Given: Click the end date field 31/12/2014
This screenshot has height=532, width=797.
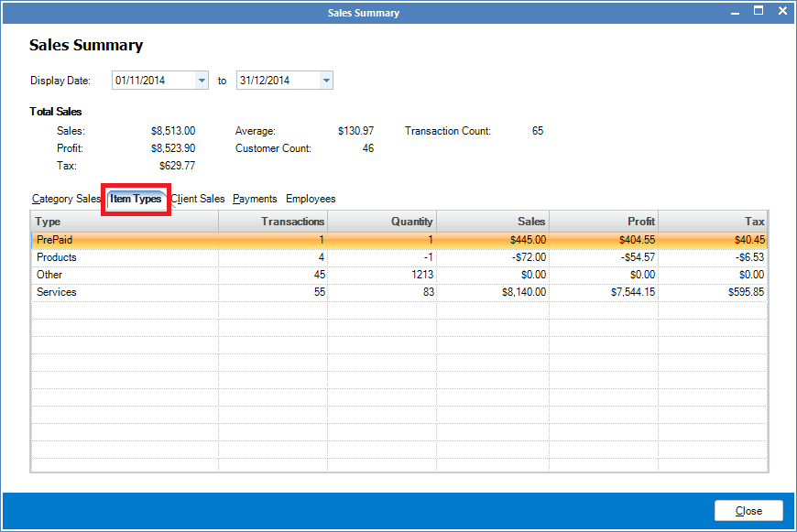Looking at the screenshot, I should coord(277,81).
